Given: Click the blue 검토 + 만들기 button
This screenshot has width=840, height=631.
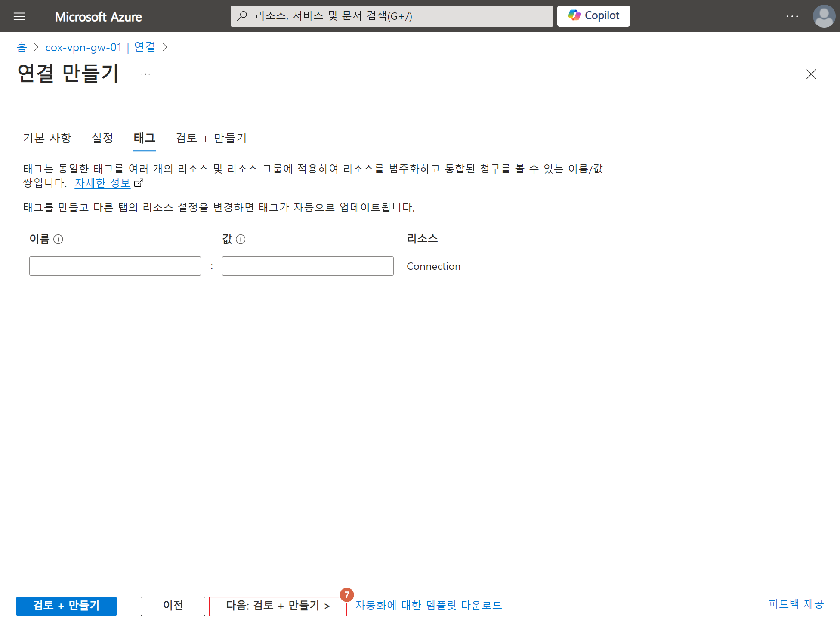Looking at the screenshot, I should [x=66, y=606].
